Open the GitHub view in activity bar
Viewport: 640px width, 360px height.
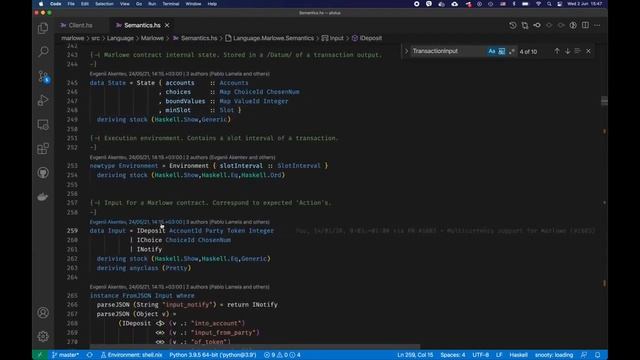click(43, 173)
